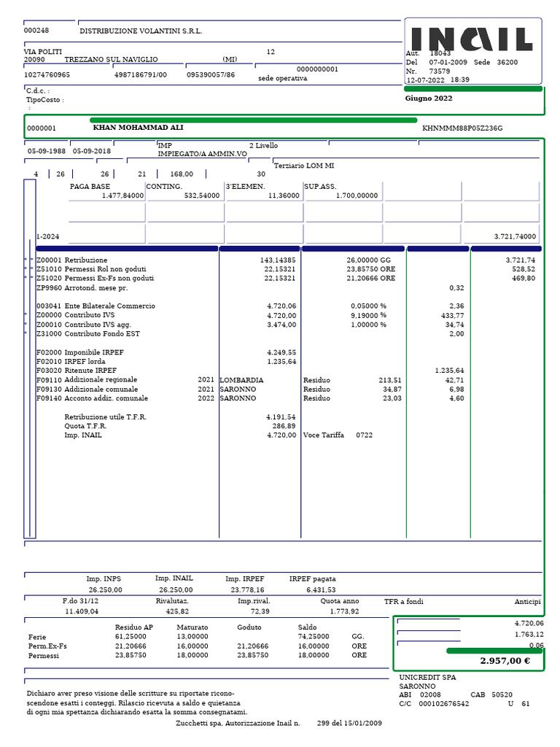Select the IRPEF pagata value 6.431,53

321,589
